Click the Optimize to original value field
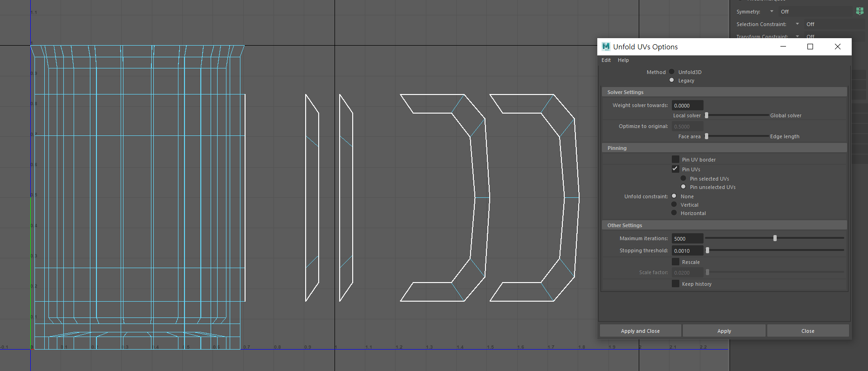Viewport: 868px width, 371px height. point(687,126)
